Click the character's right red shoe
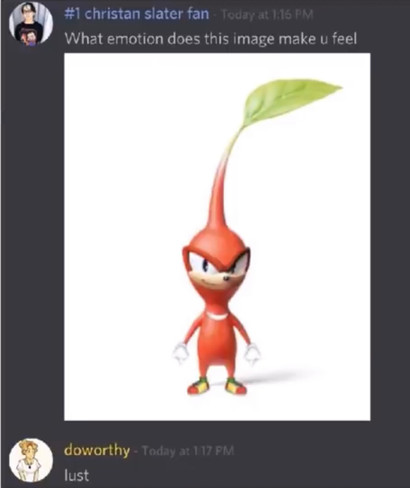 [x=236, y=386]
